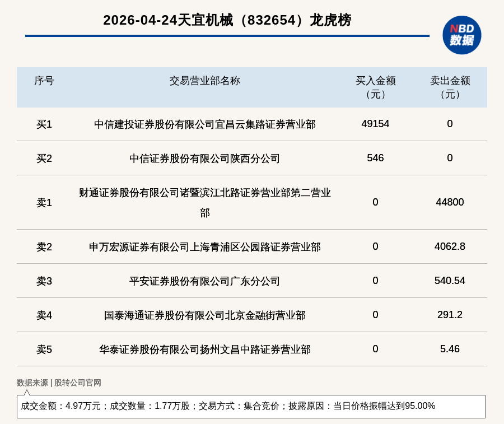Screen dimensions: 504x424
Task: Click the buy amount 0 in row 卖2
Action: [375, 246]
